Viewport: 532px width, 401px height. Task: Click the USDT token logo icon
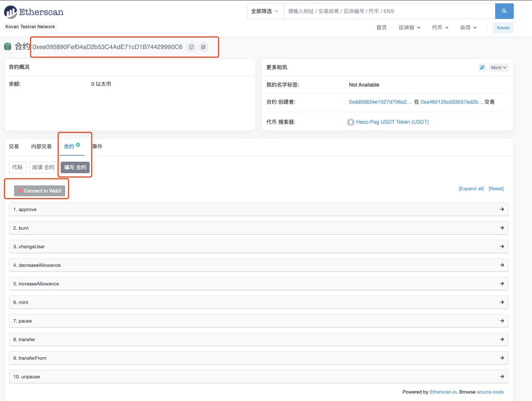click(x=350, y=122)
